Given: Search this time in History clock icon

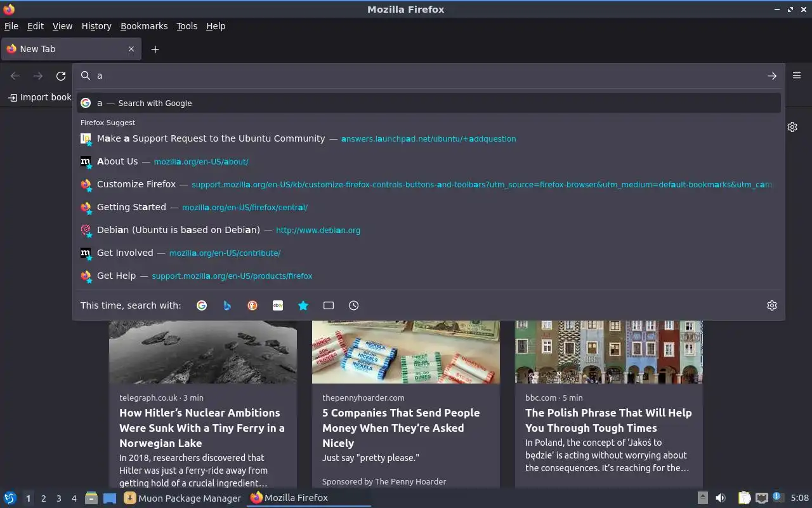Looking at the screenshot, I should point(354,305).
